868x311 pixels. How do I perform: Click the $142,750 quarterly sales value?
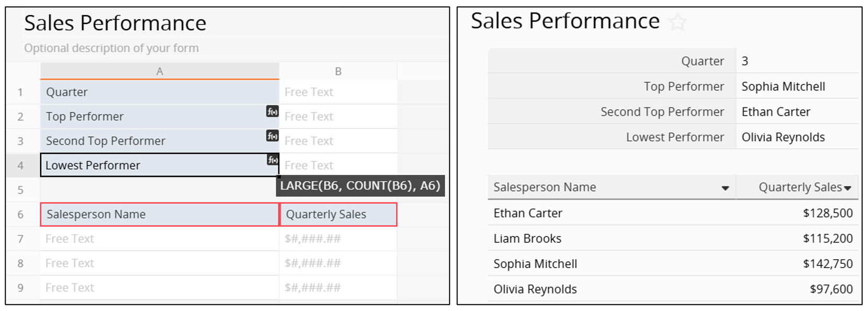[x=828, y=264]
